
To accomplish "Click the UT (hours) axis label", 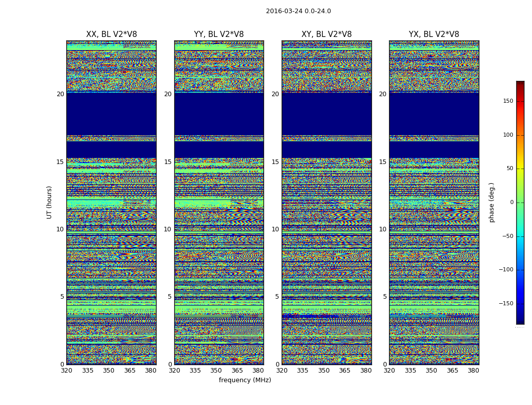I will click(49, 202).
